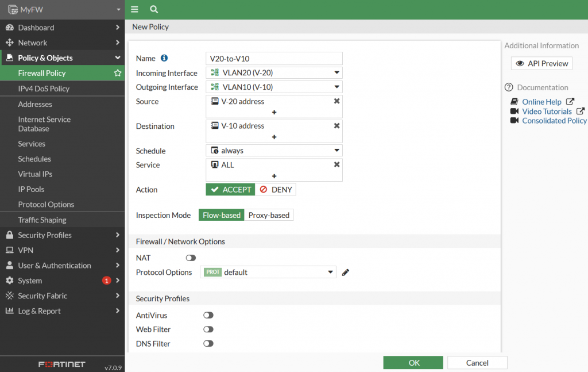Open the hamburger navigation menu icon

point(134,9)
